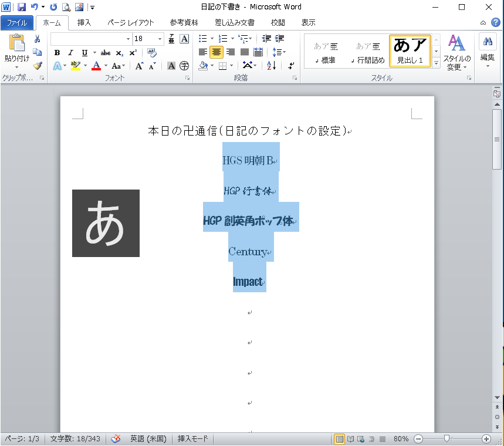504x446 pixels.
Task: Apply the 見出し 1 heading style
Action: [410, 50]
